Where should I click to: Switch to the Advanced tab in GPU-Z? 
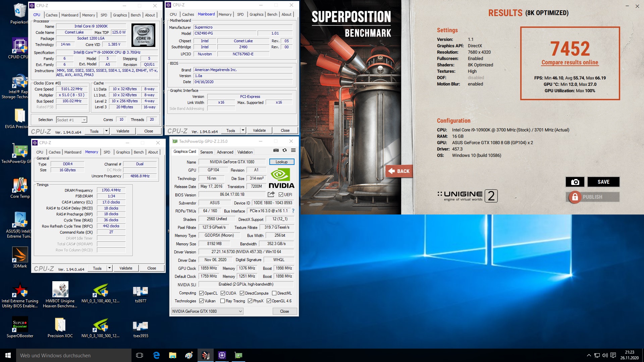pyautogui.click(x=225, y=152)
